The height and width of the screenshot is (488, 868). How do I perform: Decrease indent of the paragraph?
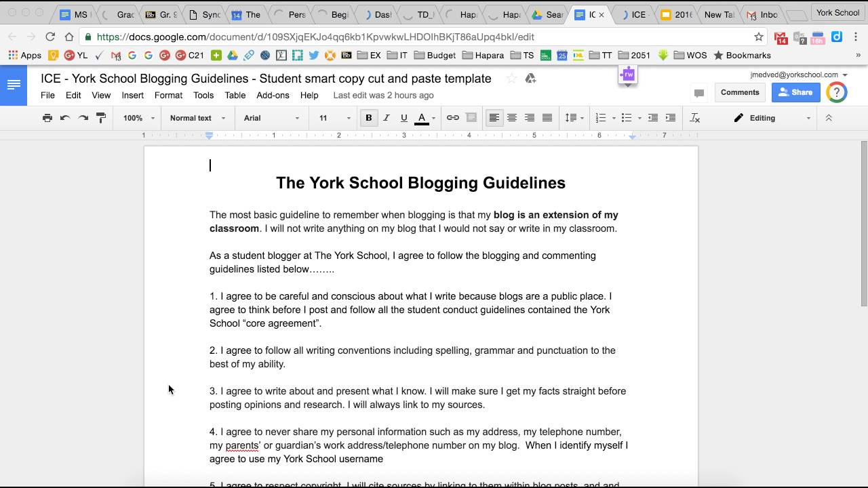(x=653, y=118)
